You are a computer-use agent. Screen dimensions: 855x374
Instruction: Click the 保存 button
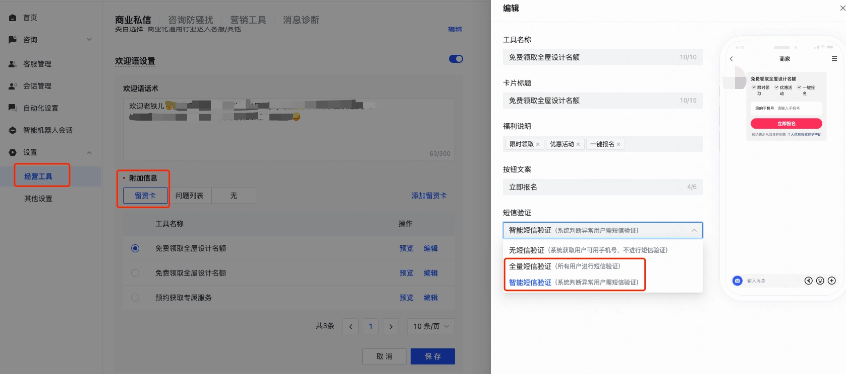pyautogui.click(x=433, y=356)
